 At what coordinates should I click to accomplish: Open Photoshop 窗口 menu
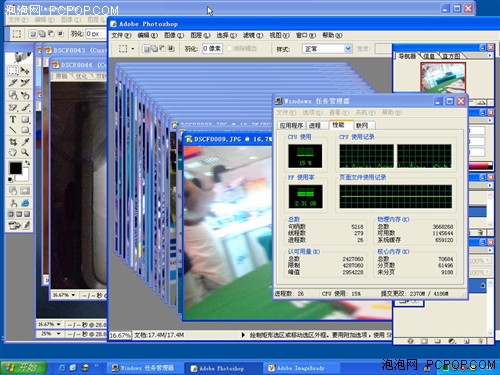[305, 35]
